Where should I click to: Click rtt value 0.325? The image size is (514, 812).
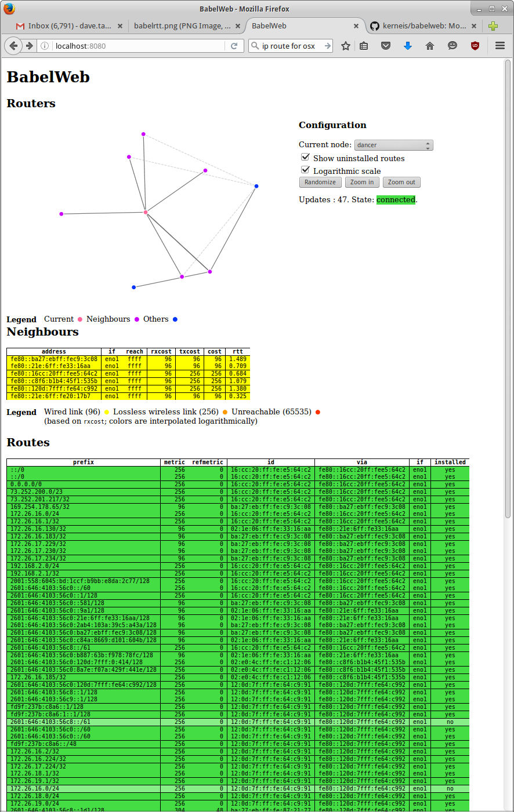pyautogui.click(x=238, y=396)
